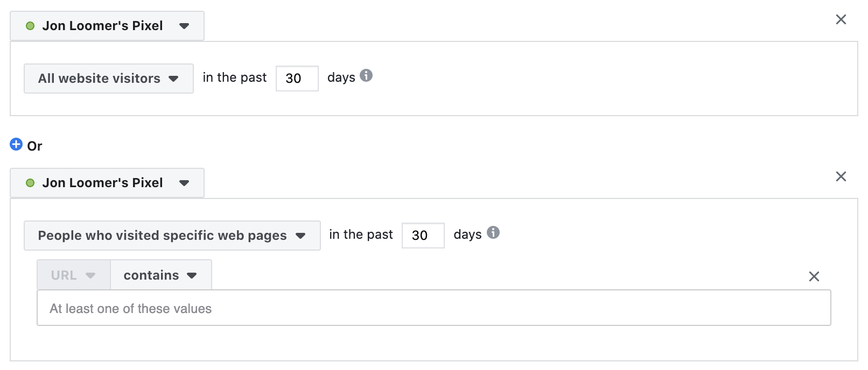Open the URL field type dropdown

click(x=74, y=275)
